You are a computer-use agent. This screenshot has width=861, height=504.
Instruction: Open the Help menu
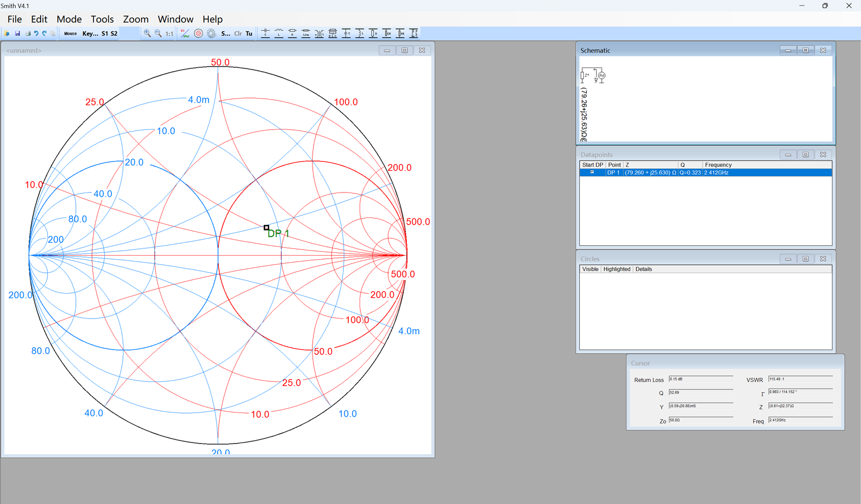pyautogui.click(x=213, y=19)
